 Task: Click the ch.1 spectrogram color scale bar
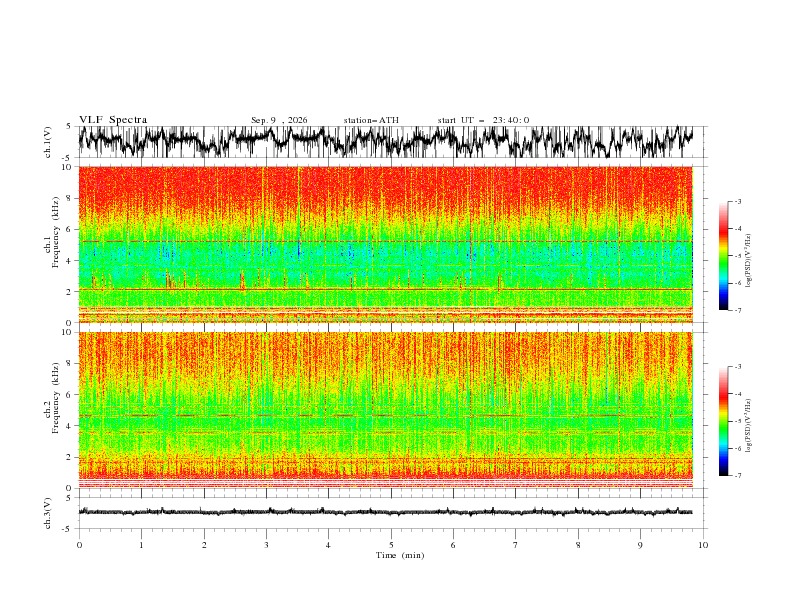[723, 256]
